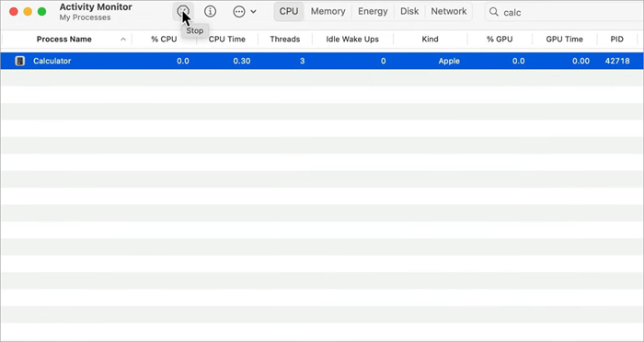Sort by Kind column header
The height and width of the screenshot is (342, 644).
tap(430, 40)
